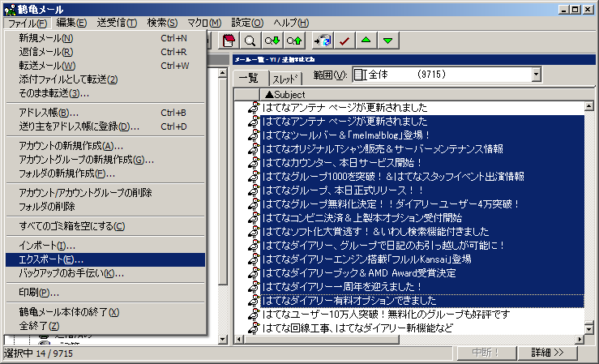Choose エクスポート(E)... menu entry
The image size is (599, 364).
point(105,259)
